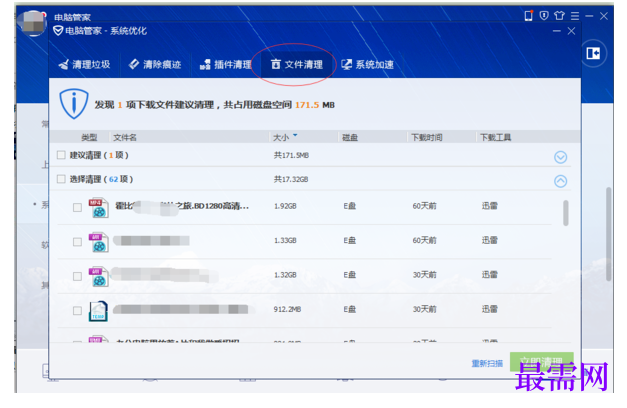This screenshot has height=408, width=627.
Task: Switch to the 清理垃圾 tab
Action: point(84,64)
